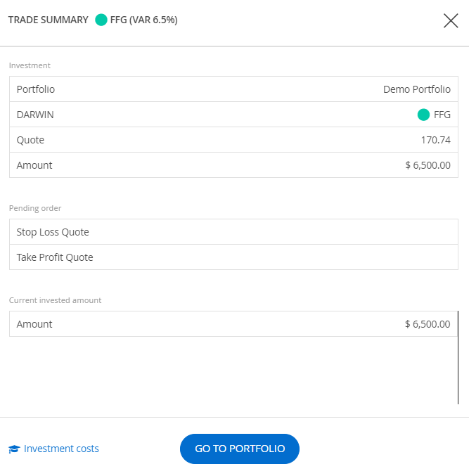
Task: Open the Investment costs link
Action: (61, 449)
